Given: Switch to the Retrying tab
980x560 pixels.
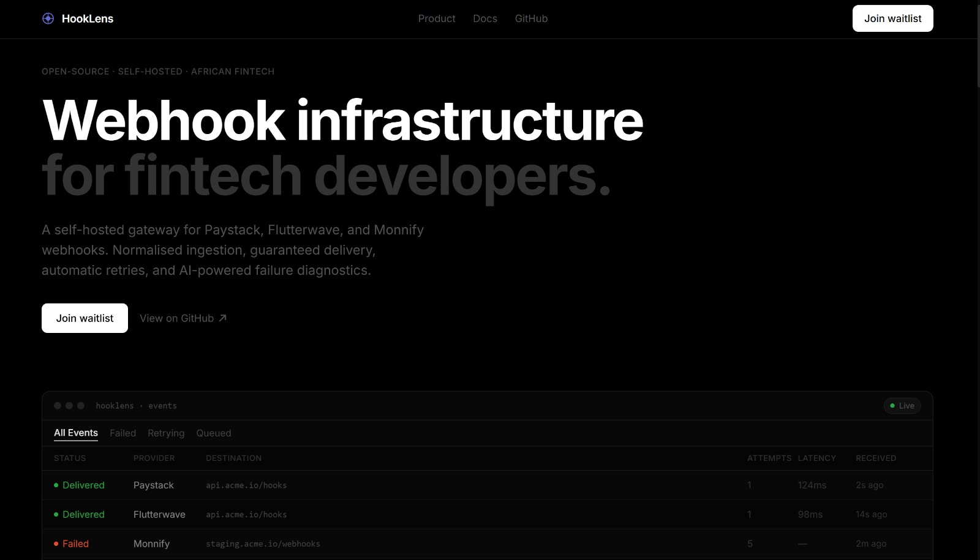Looking at the screenshot, I should click(166, 433).
